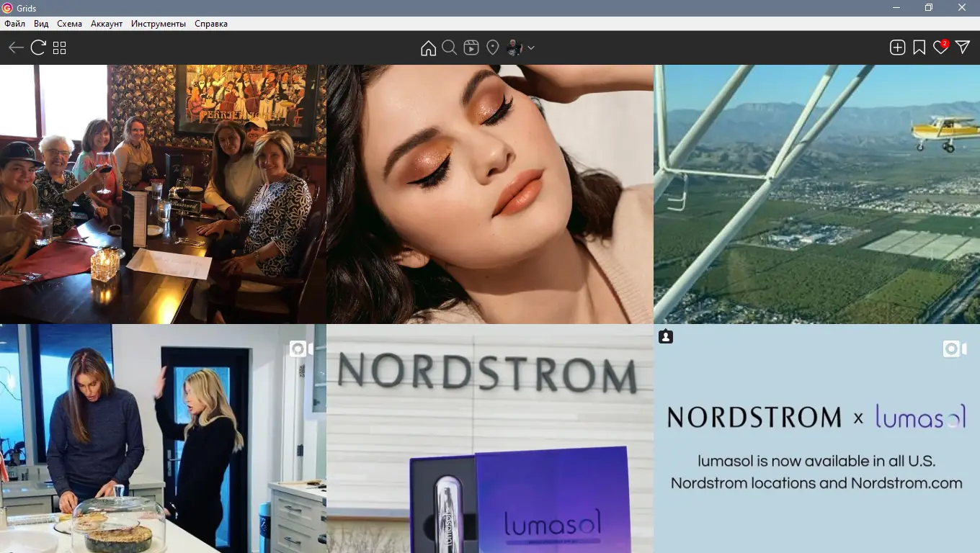
Task: Expand the profile account dropdown chevron
Action: pyautogui.click(x=530, y=48)
